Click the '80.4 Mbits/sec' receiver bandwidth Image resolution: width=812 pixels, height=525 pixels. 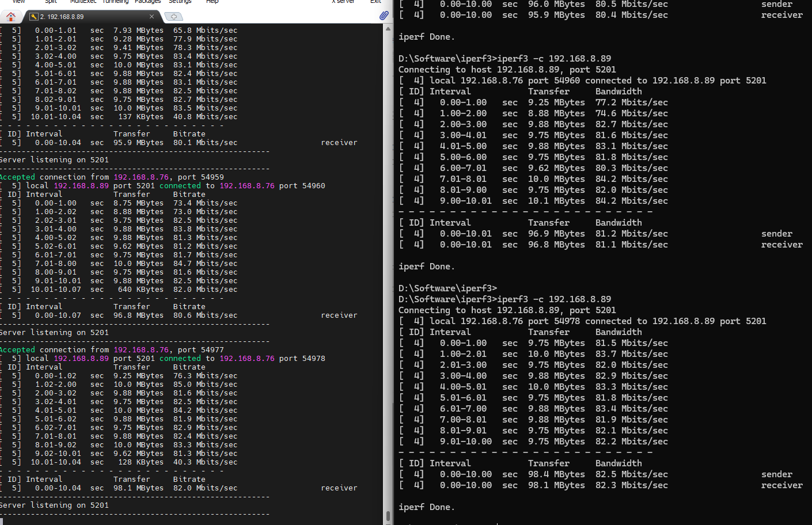(x=632, y=15)
